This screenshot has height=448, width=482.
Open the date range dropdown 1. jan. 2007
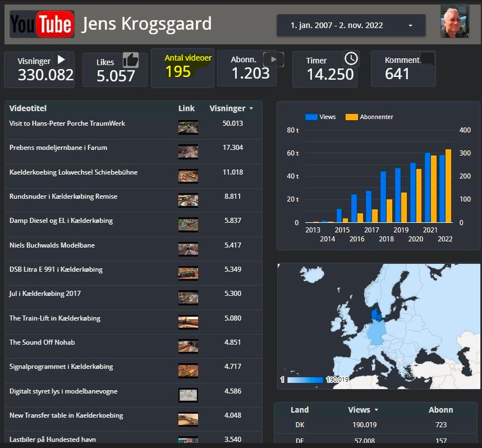pyautogui.click(x=351, y=25)
